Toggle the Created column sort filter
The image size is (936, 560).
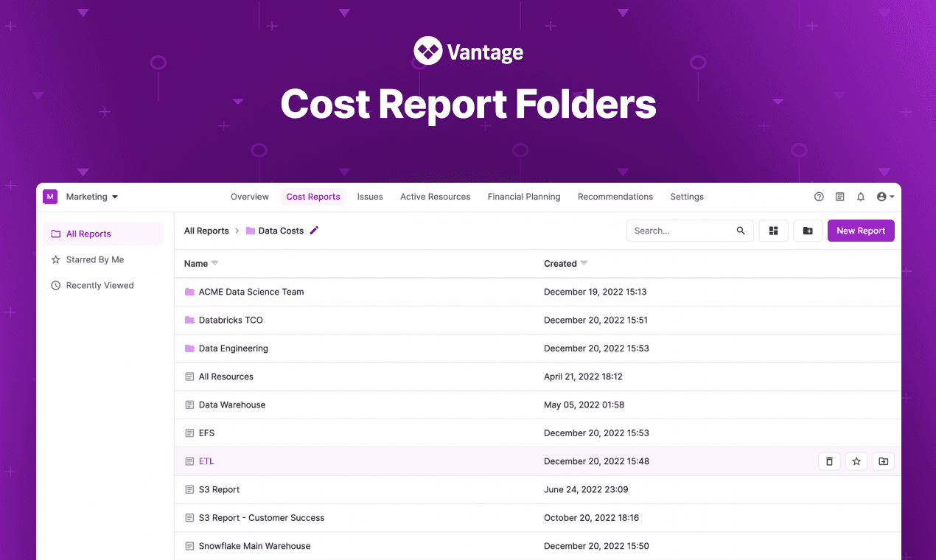pyautogui.click(x=584, y=263)
